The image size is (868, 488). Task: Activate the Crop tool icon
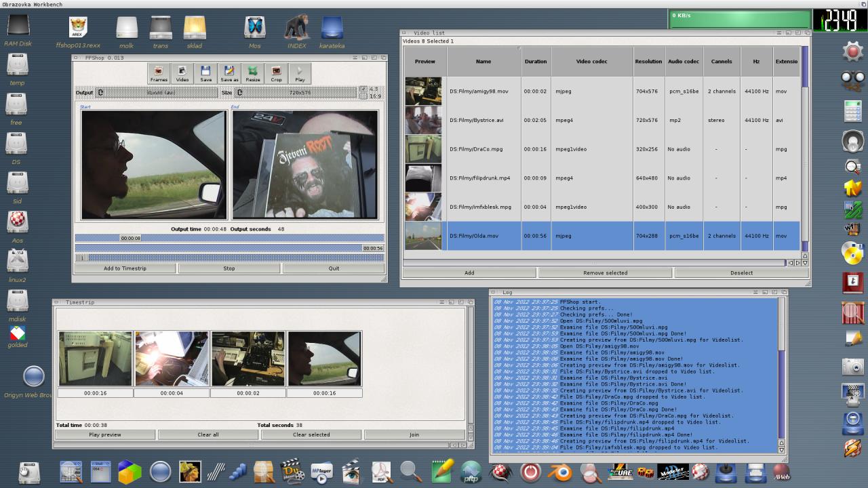[276, 73]
